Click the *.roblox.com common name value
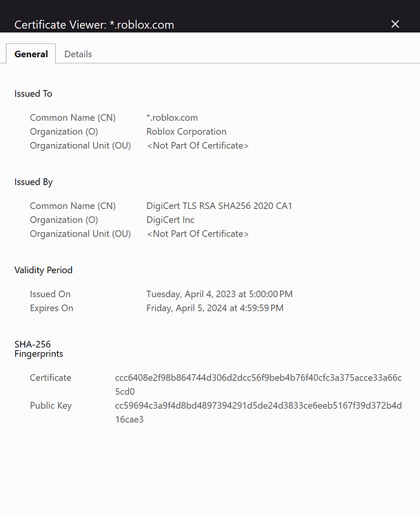This screenshot has height=517, width=420. point(172,118)
